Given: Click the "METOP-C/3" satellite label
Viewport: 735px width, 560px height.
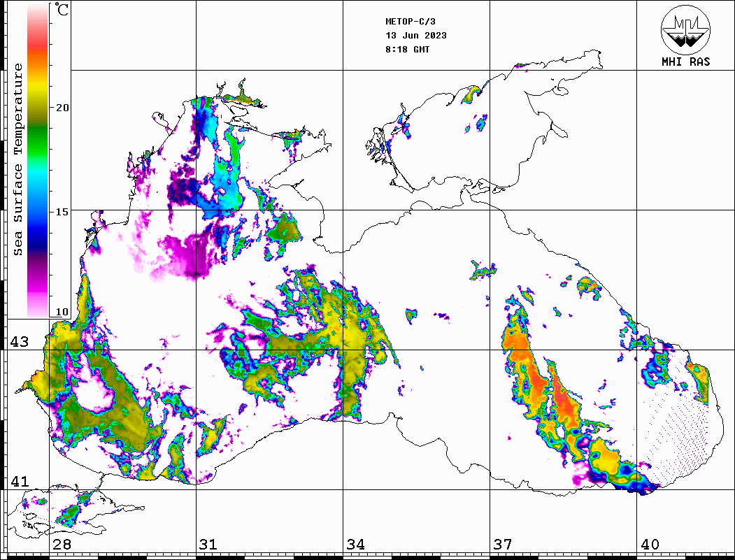Looking at the screenshot, I should click(411, 22).
